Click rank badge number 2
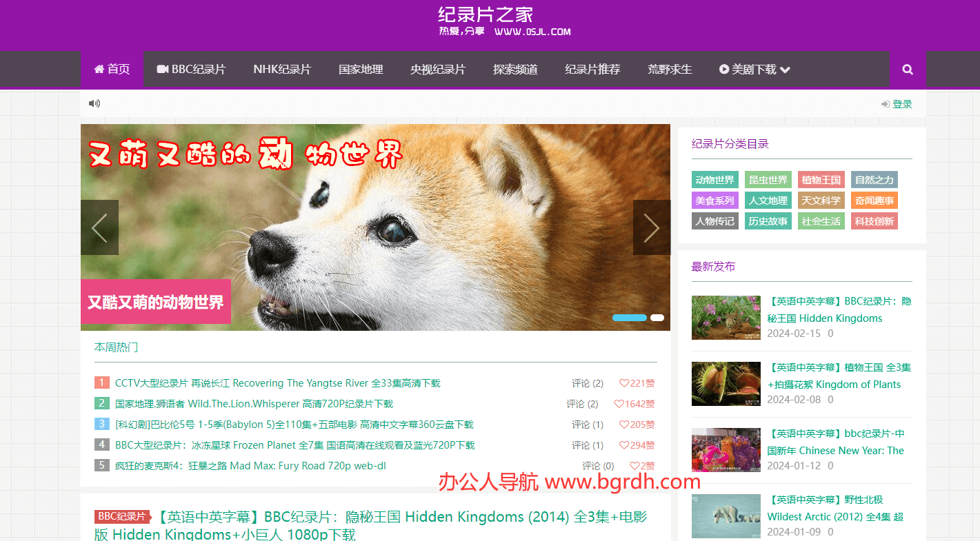The width and height of the screenshot is (980, 541). point(101,403)
